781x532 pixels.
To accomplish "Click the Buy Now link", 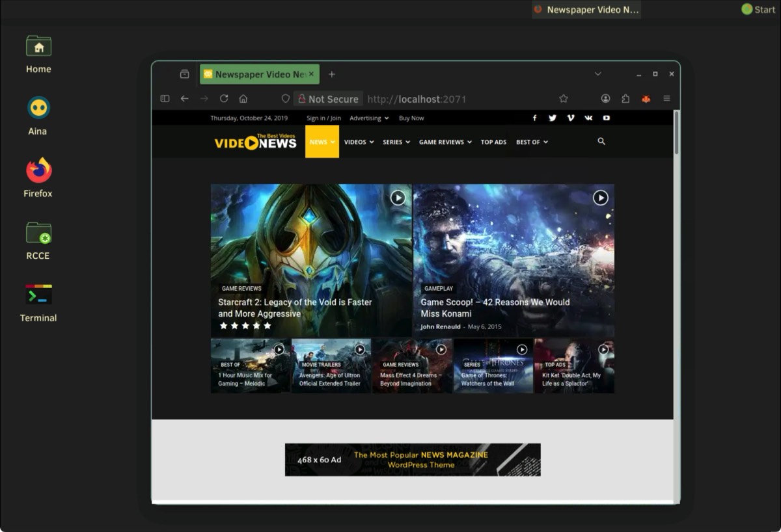I will pos(411,118).
